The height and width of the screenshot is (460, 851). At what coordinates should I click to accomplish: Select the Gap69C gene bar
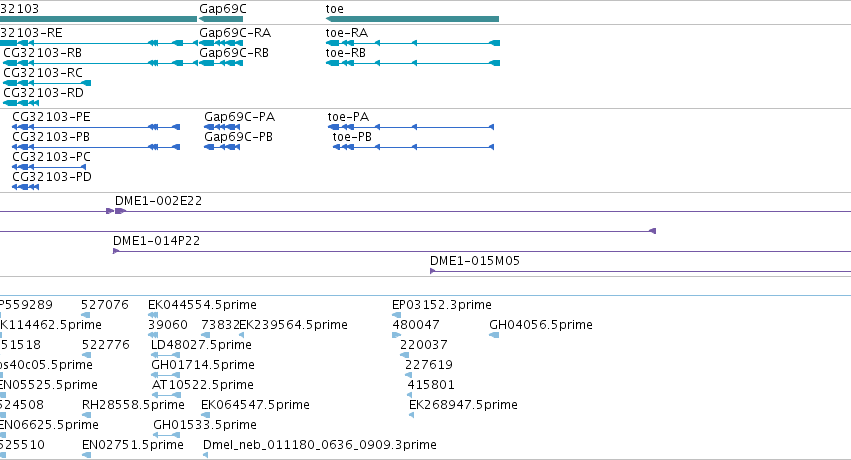pyautogui.click(x=221, y=19)
